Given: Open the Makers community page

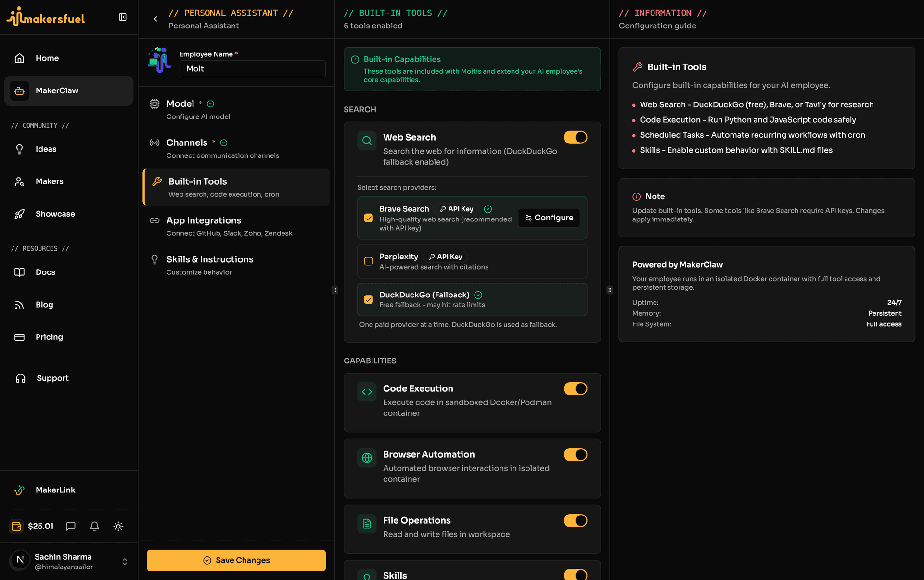Looking at the screenshot, I should coord(69,181).
